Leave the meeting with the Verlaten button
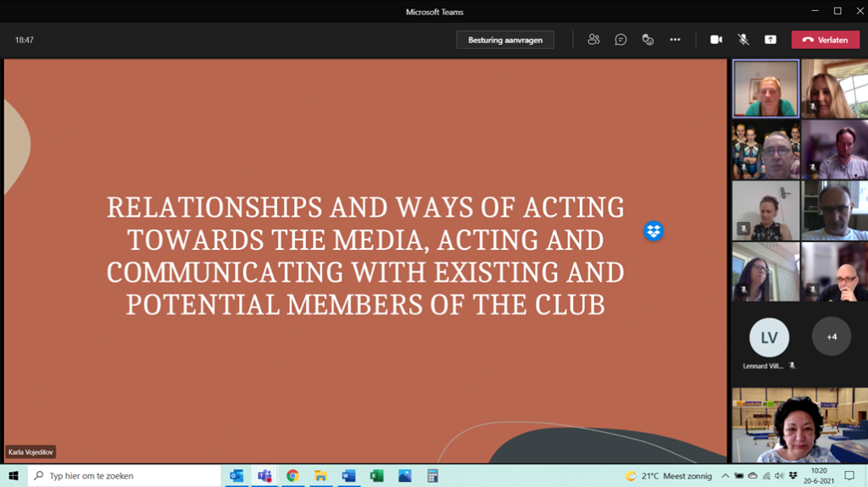 click(x=826, y=40)
